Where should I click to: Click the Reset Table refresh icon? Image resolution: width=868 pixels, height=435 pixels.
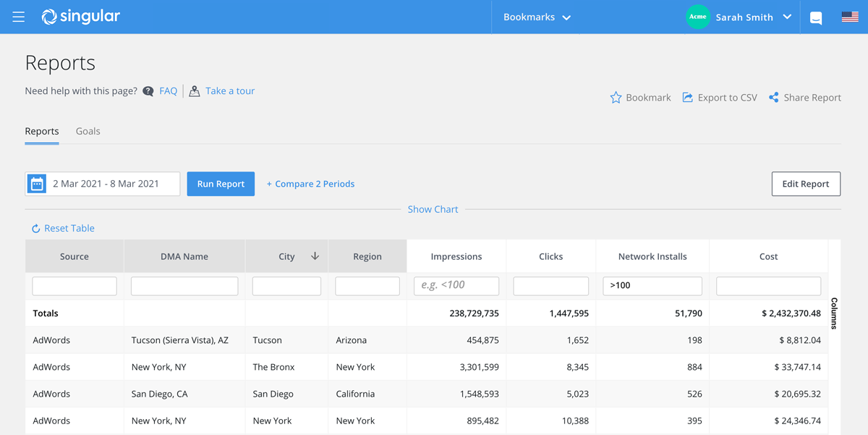(35, 228)
